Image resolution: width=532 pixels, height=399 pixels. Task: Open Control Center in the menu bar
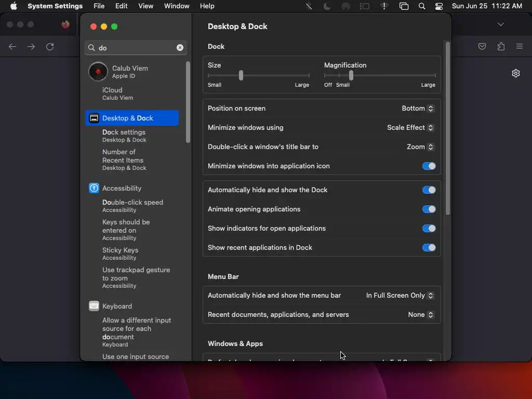click(x=439, y=6)
